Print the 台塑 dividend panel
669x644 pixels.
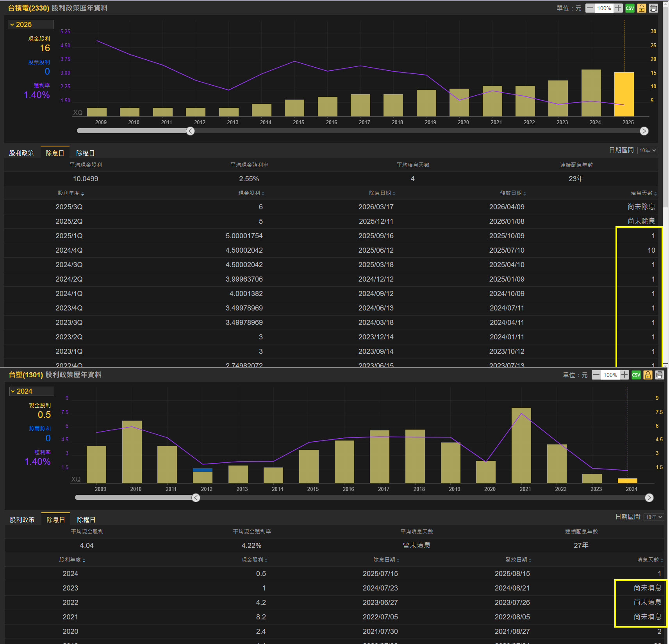659,375
